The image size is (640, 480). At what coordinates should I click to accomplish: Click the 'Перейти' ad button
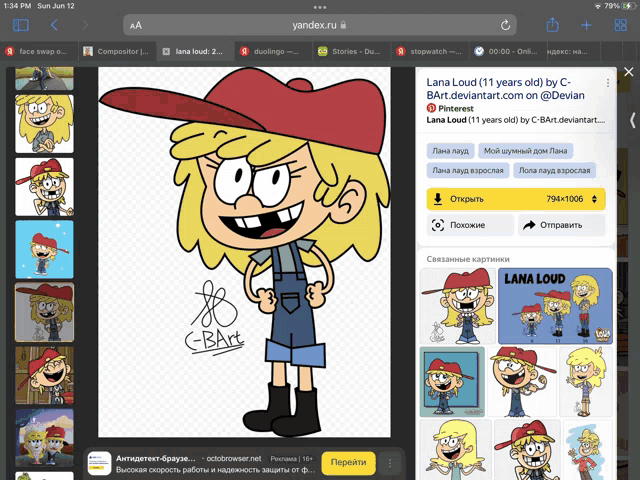pos(348,462)
